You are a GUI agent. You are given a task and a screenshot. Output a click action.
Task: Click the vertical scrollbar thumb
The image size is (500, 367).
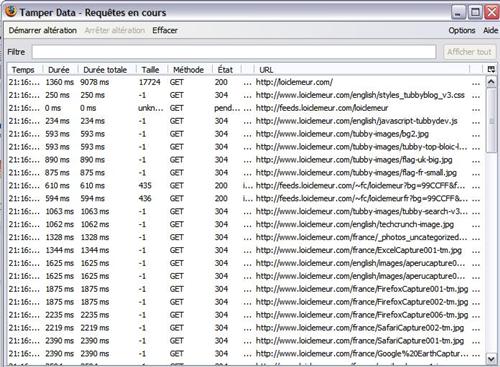coord(491,121)
